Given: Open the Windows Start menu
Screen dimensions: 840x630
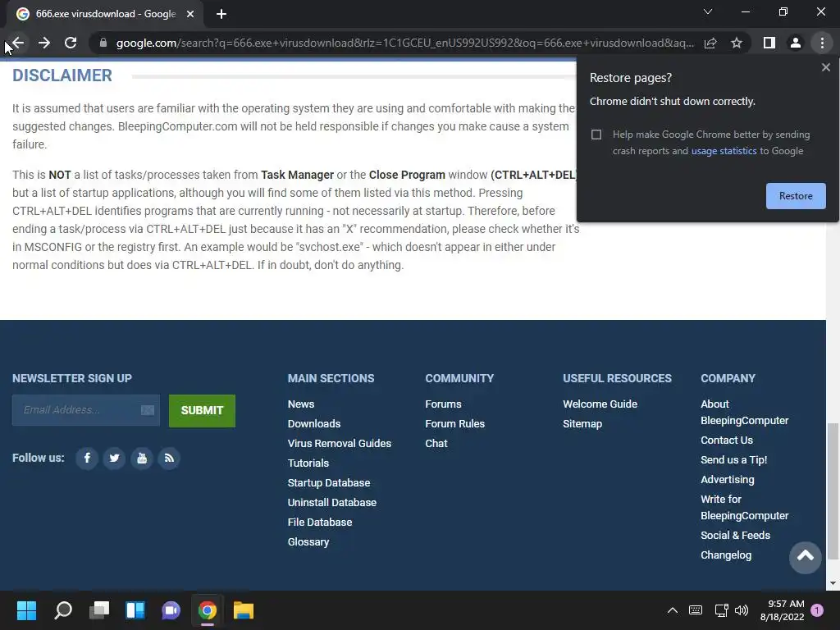Looking at the screenshot, I should click(26, 610).
